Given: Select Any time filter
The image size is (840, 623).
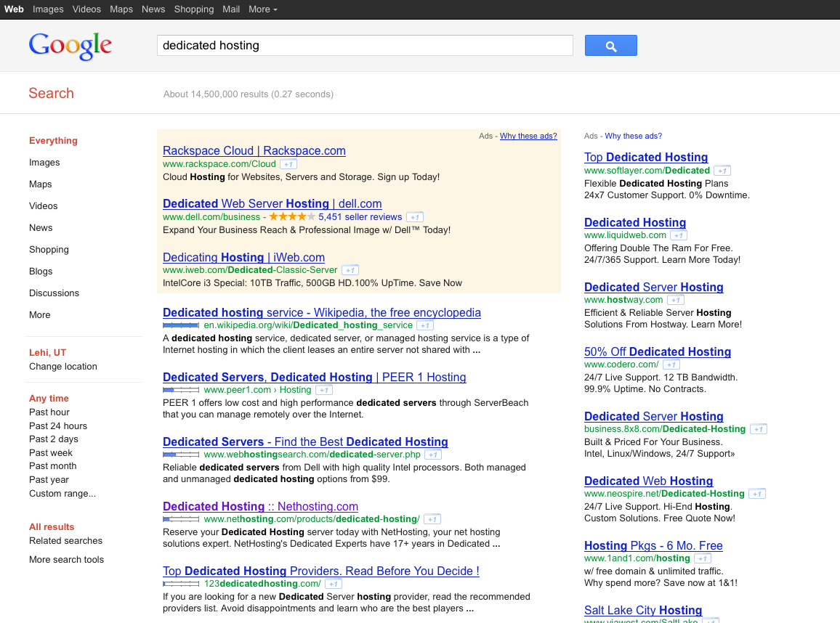Looking at the screenshot, I should 49,398.
